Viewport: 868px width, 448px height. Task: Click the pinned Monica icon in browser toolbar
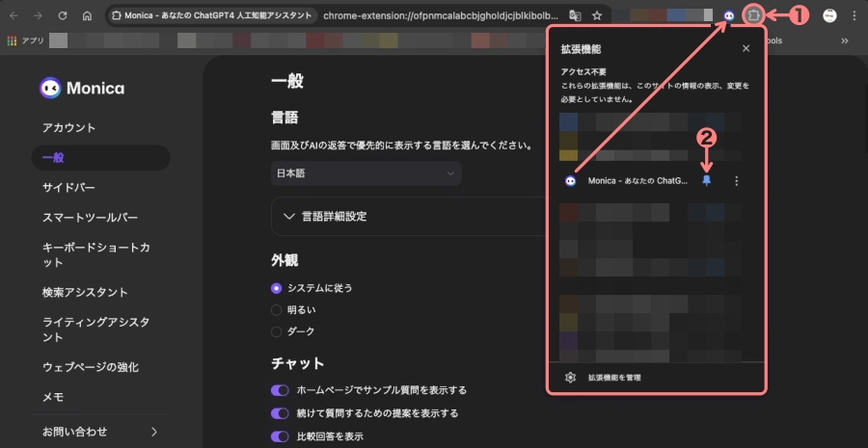tap(728, 16)
